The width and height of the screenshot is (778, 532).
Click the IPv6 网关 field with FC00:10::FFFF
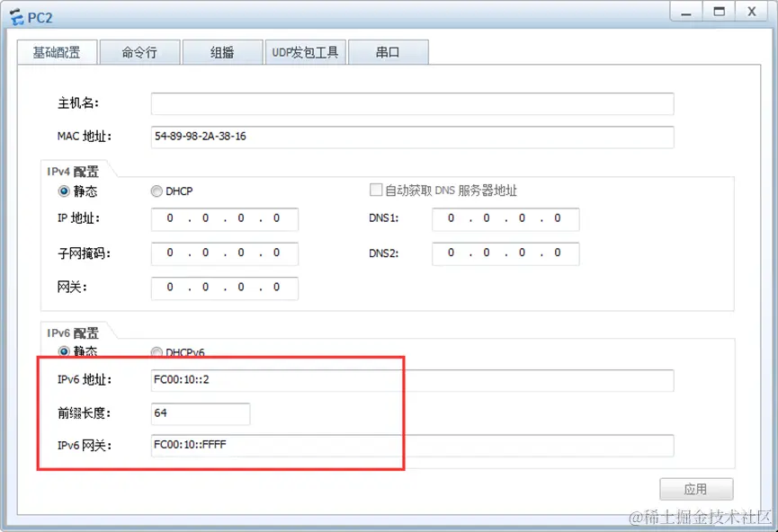pos(412,445)
